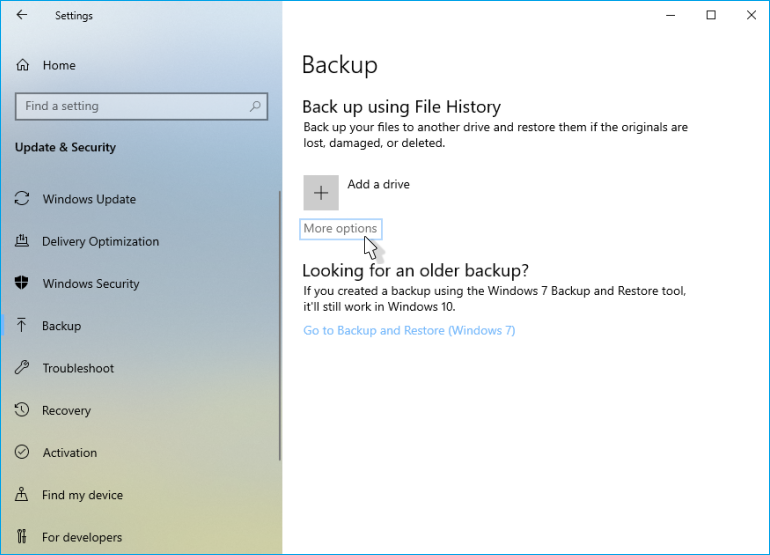Click the back arrow in Settings title bar
This screenshot has width=770, height=555.
(x=22, y=15)
